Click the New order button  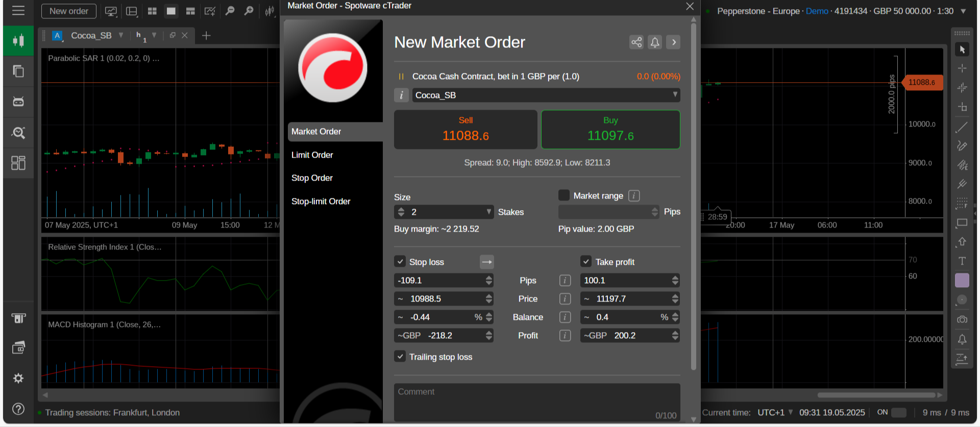click(x=69, y=11)
